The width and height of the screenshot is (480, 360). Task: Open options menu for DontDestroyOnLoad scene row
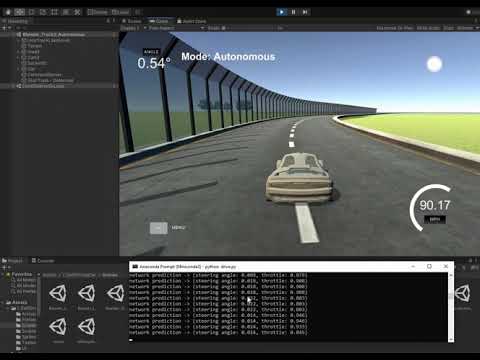pyautogui.click(x=114, y=86)
